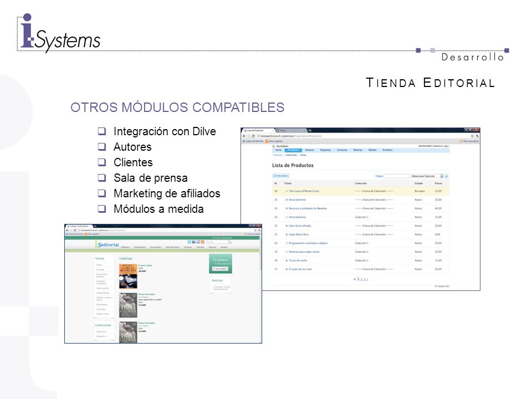Click Sitios sugeridos bookmark in store browser
The image size is (532, 399).
(92, 234)
